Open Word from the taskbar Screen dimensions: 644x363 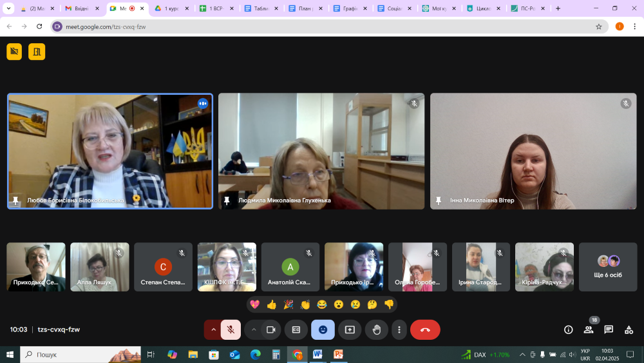point(317,355)
